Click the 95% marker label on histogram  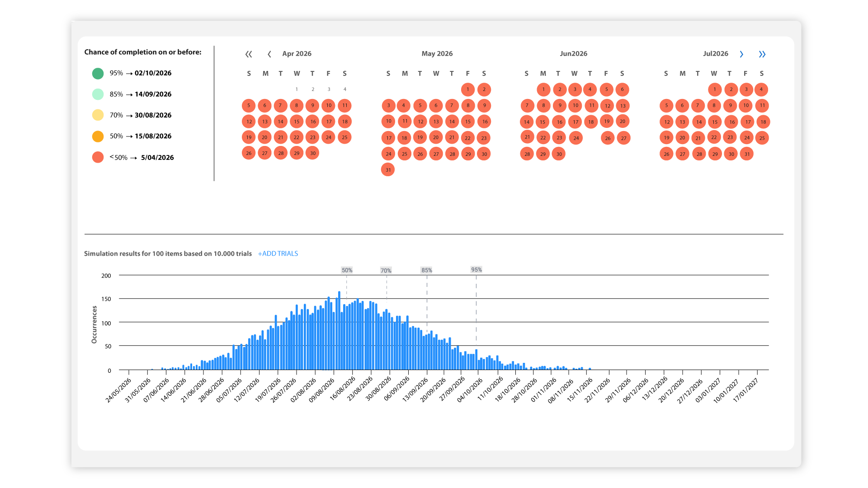[476, 270]
